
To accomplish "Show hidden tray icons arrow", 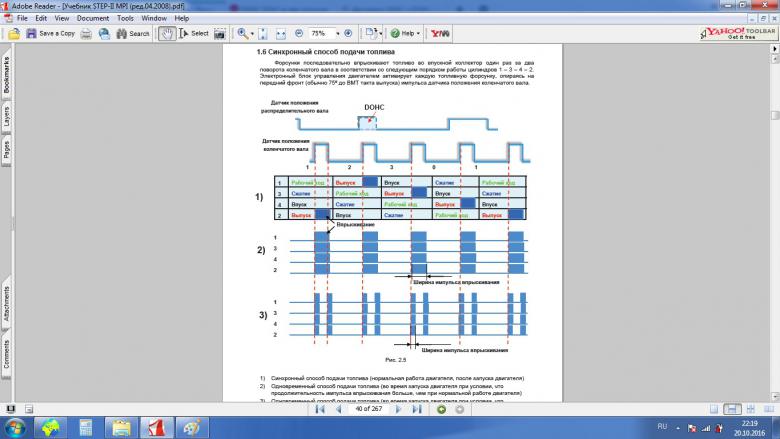I will pyautogui.click(x=678, y=428).
